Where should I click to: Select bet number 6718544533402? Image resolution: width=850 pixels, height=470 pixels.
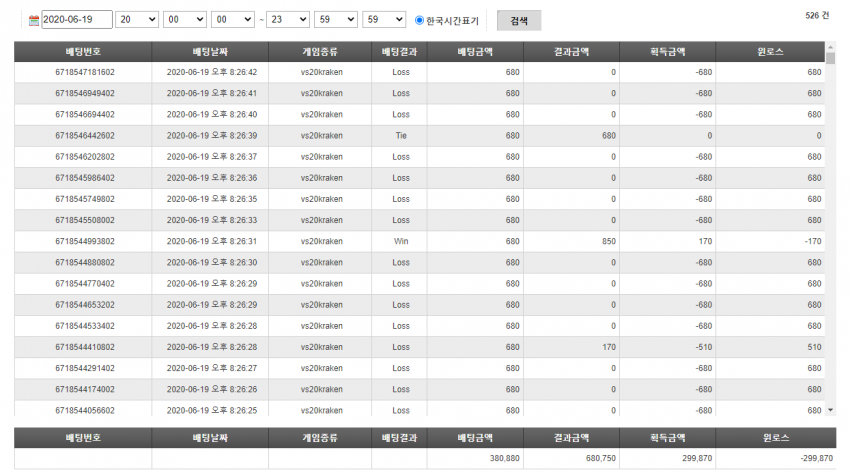pos(85,326)
